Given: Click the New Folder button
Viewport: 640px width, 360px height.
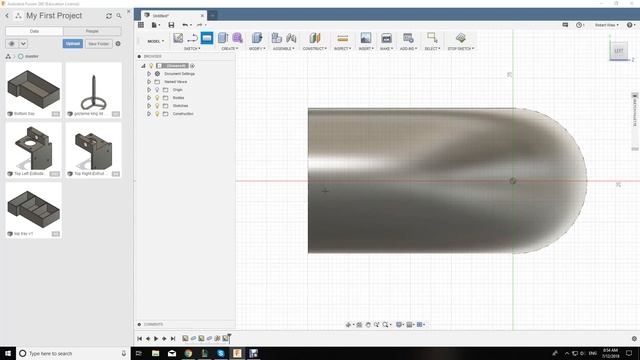Looking at the screenshot, I should click(98, 44).
